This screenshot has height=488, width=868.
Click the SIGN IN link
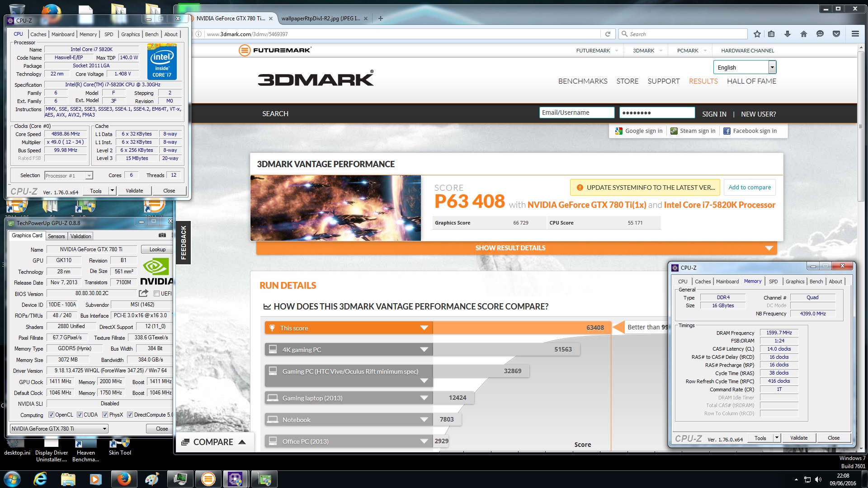tap(714, 114)
